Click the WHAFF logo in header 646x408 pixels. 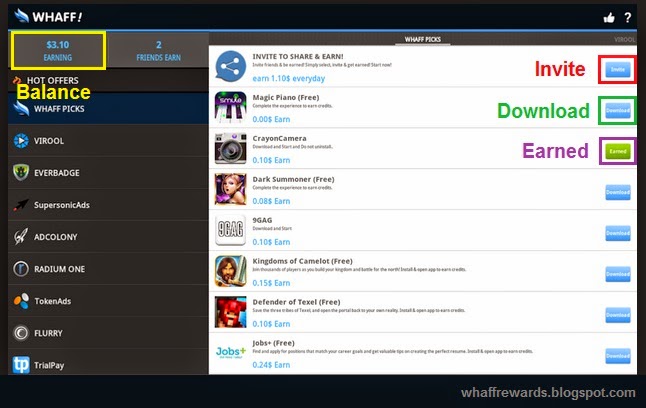(x=48, y=16)
